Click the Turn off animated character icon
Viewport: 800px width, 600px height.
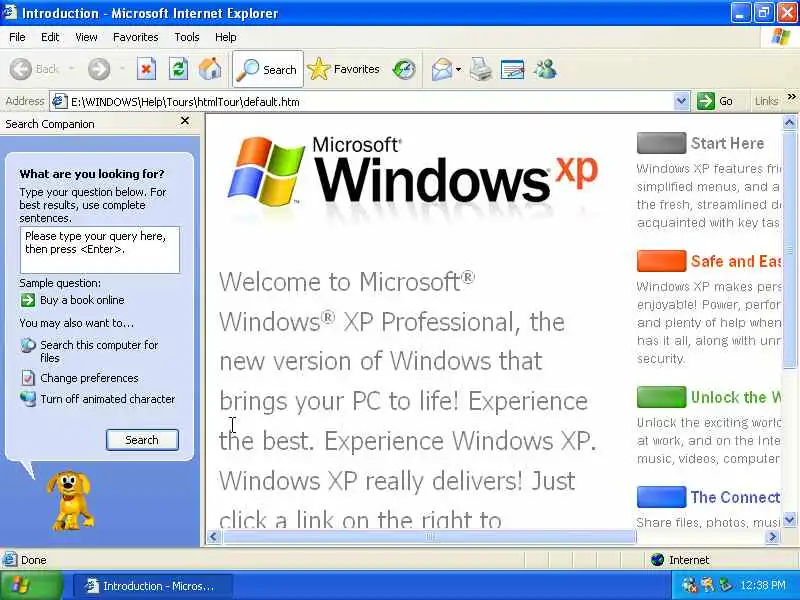click(x=28, y=398)
